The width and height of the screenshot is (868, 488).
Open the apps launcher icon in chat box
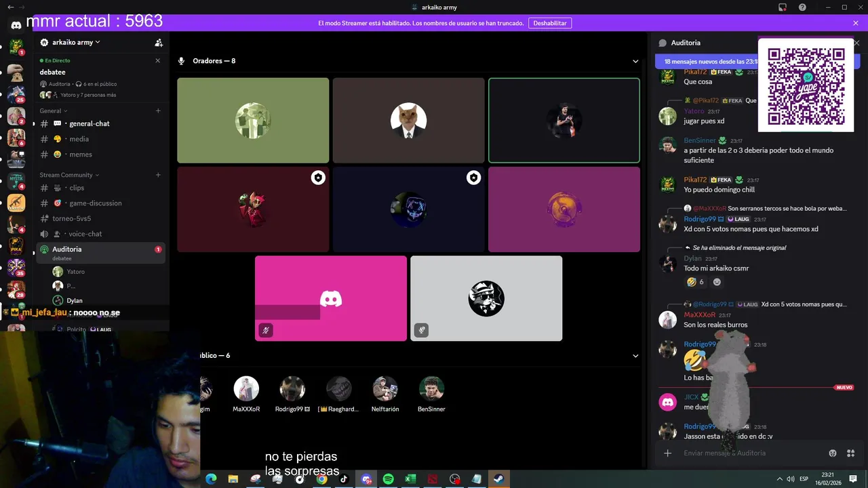point(850,453)
